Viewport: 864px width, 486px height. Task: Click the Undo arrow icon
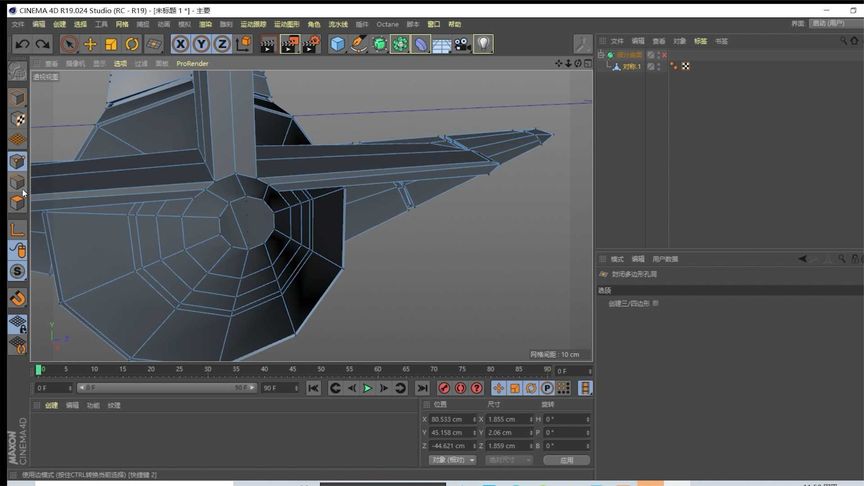click(22, 44)
